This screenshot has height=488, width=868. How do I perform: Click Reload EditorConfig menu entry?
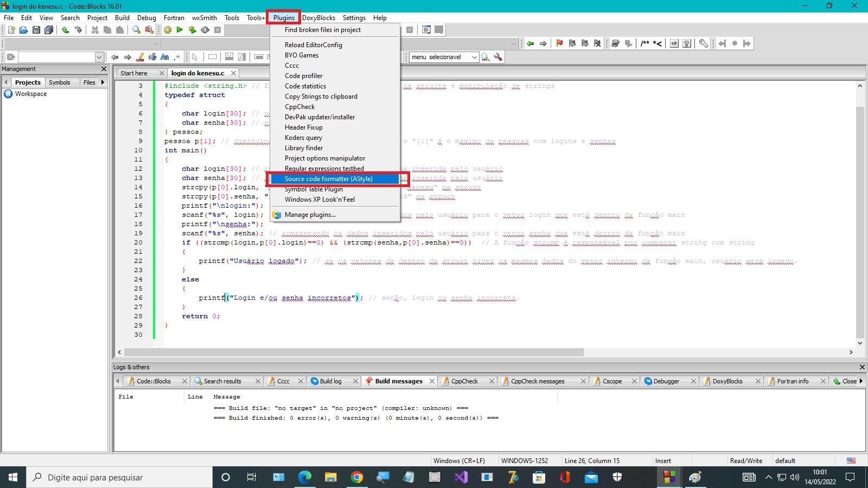[335, 45]
